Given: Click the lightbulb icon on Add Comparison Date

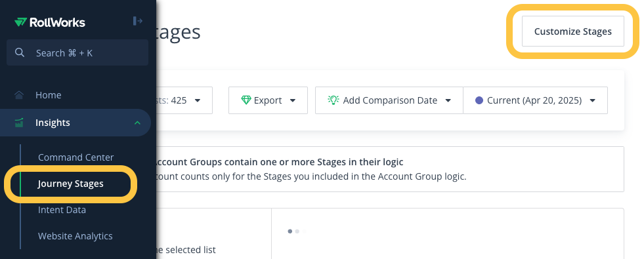Looking at the screenshot, I should (333, 100).
